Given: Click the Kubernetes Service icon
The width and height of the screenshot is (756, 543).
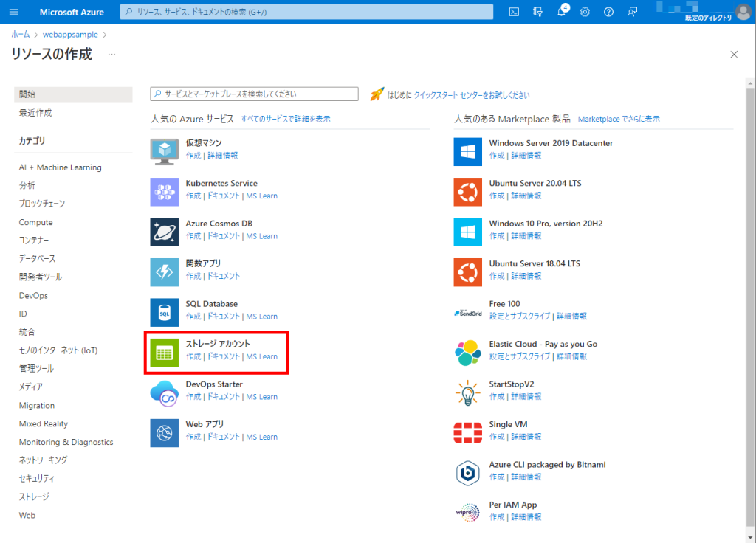Looking at the screenshot, I should 165,192.
